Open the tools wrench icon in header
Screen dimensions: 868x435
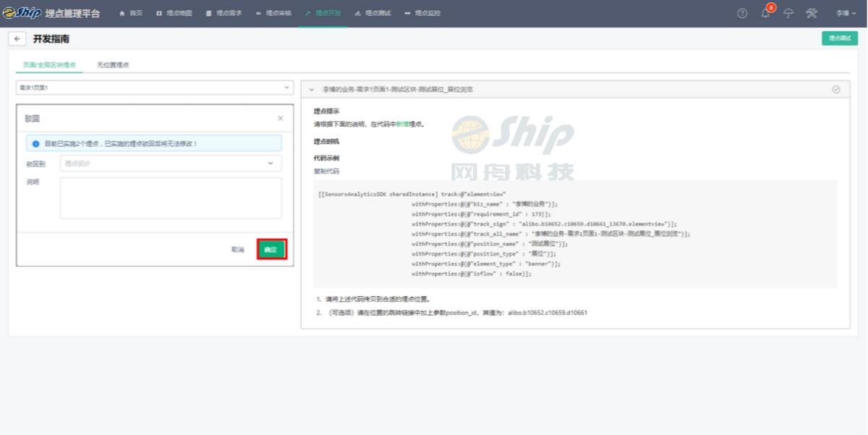click(x=812, y=14)
